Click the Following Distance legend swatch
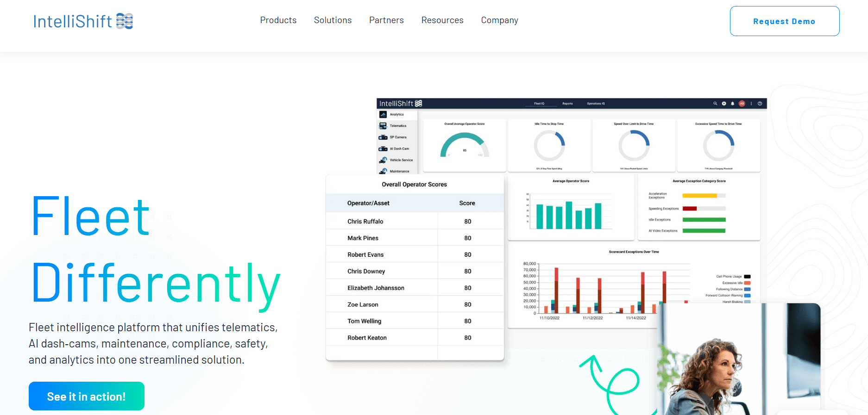The image size is (868, 415). click(747, 289)
